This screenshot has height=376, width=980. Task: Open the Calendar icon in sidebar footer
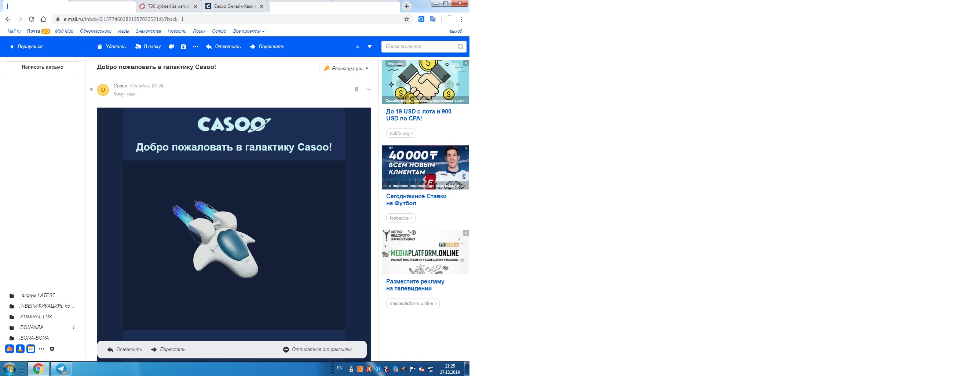(x=31, y=348)
